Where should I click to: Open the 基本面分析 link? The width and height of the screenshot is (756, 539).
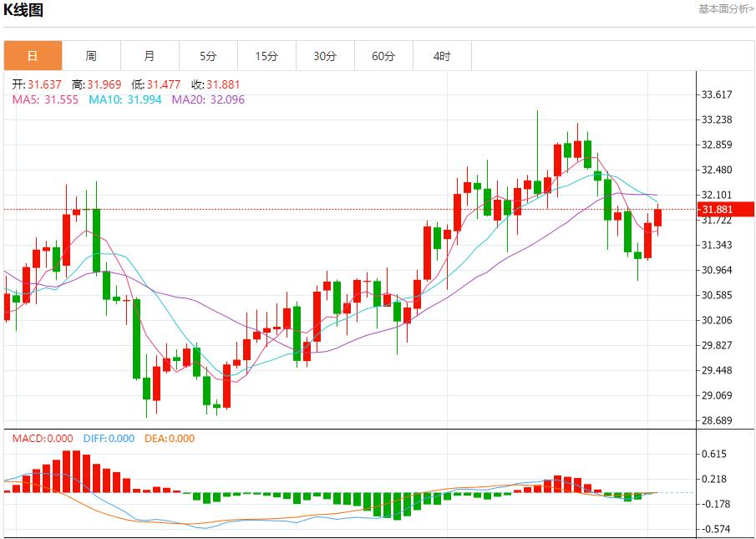click(x=726, y=8)
